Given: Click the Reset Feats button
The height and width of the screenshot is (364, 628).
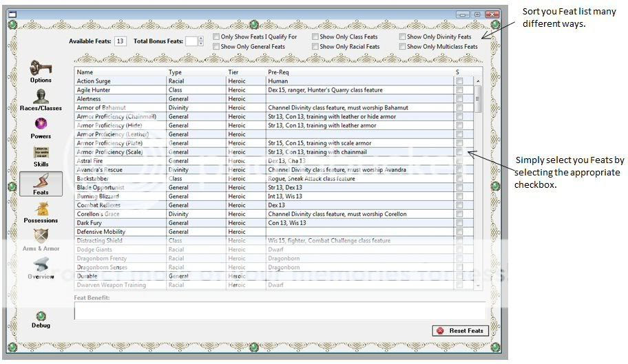Looking at the screenshot, I should click(460, 331).
